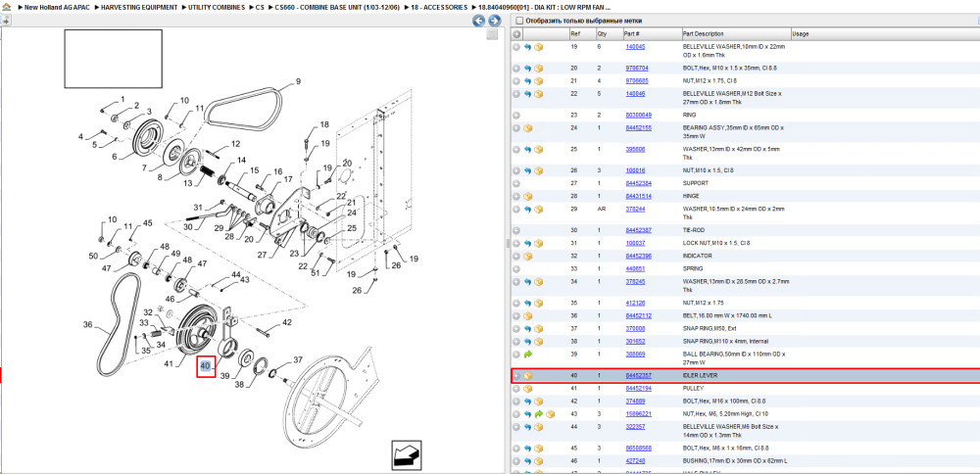980x474 pixels.
Task: Toggle 'Отобразить только выбранные метки' checkbox
Action: (x=518, y=21)
